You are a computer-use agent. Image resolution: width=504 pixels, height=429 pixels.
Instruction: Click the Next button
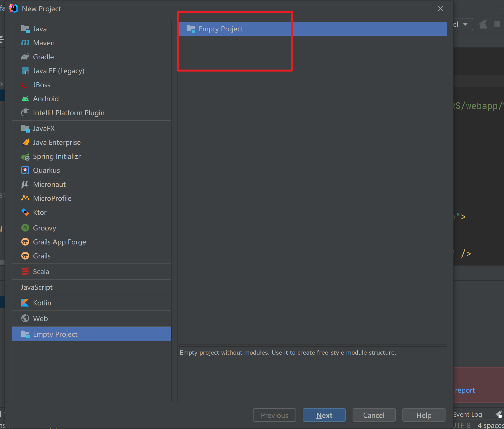(x=324, y=415)
